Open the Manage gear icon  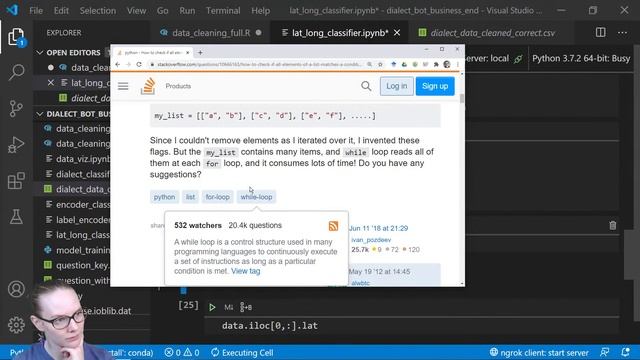[x=16, y=325]
